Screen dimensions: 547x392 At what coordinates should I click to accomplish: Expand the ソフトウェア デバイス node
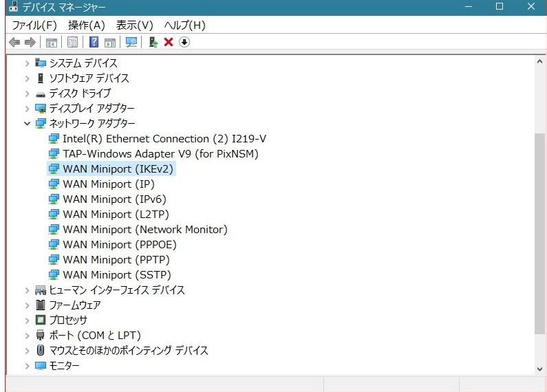[x=28, y=78]
